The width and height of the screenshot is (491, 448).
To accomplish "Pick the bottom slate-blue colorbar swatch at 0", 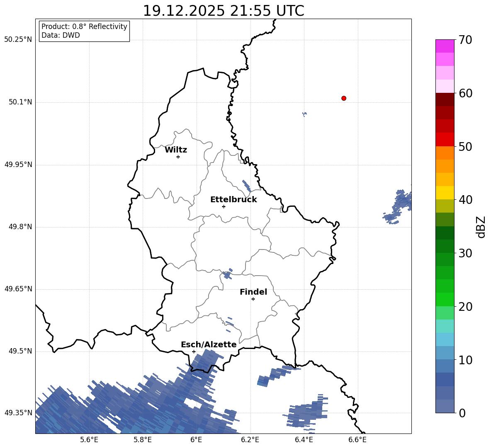I will (445, 406).
